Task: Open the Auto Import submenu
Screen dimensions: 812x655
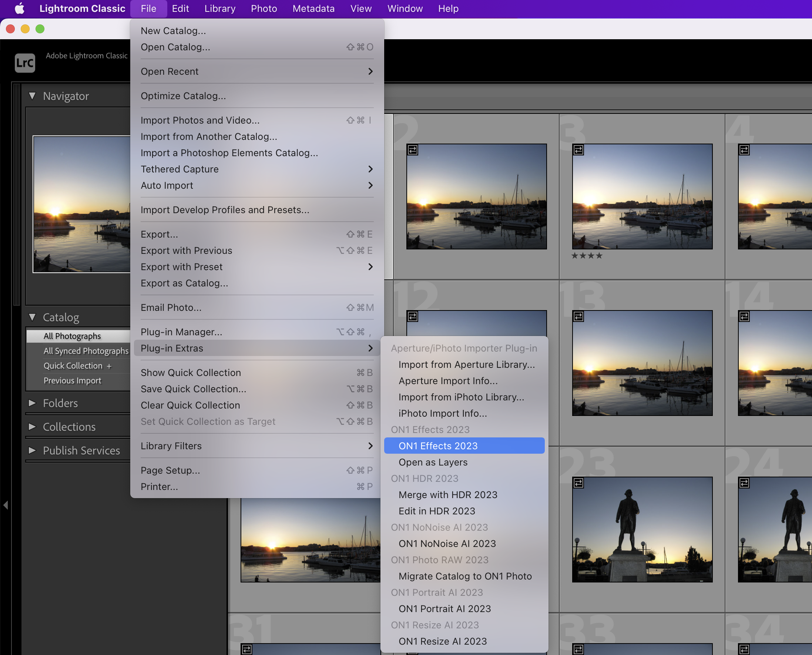Action: coord(257,185)
